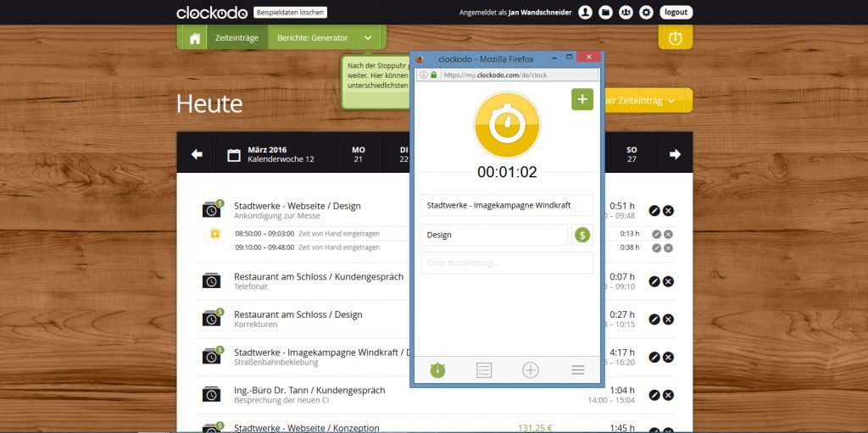
Task: Delete the 08:50:00 – 09:03:00 sub-entry
Action: tap(668, 234)
